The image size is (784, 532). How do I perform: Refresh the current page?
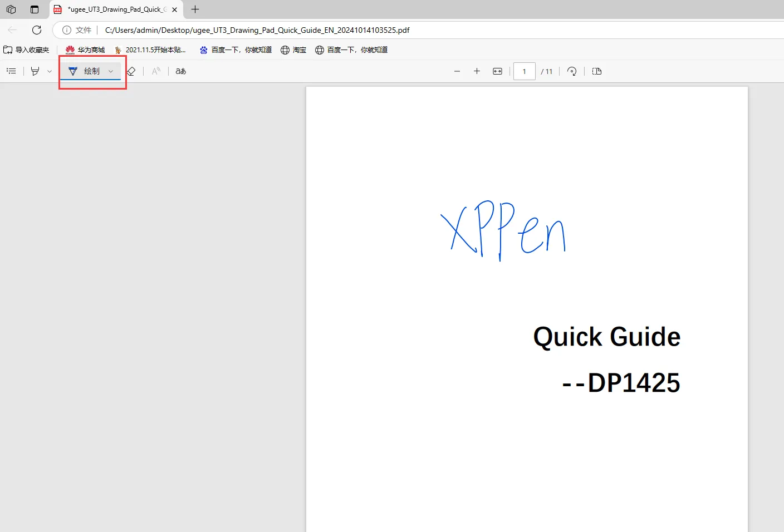tap(37, 30)
